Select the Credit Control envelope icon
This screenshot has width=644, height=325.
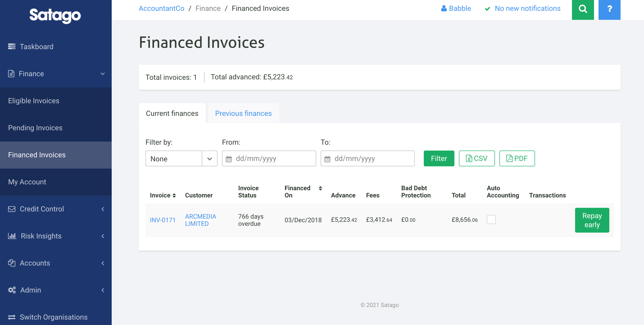click(x=12, y=209)
